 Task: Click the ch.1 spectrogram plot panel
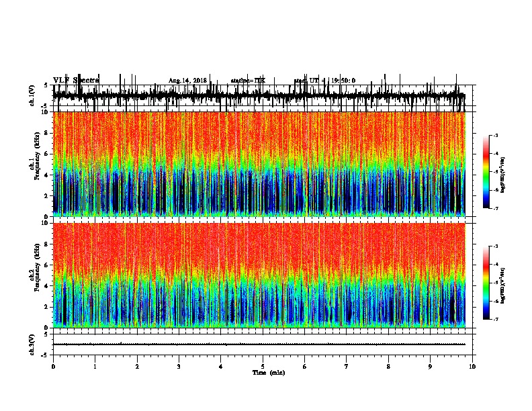pyautogui.click(x=259, y=164)
